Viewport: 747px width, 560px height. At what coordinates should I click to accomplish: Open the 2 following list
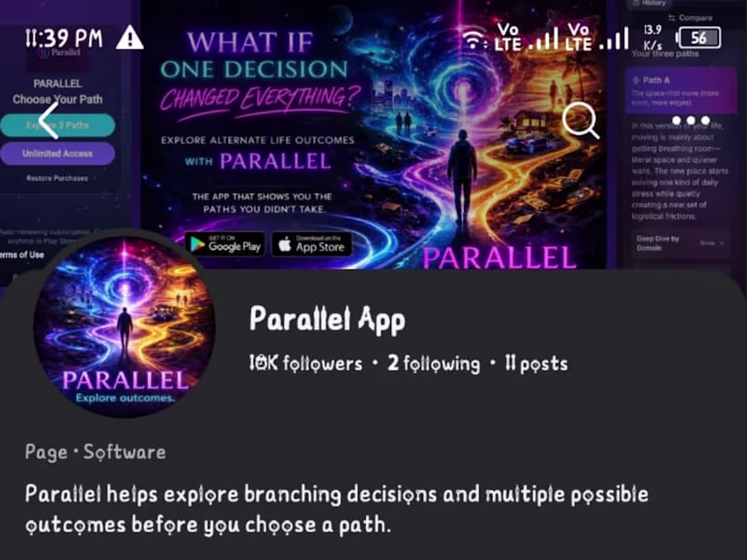pos(433,364)
